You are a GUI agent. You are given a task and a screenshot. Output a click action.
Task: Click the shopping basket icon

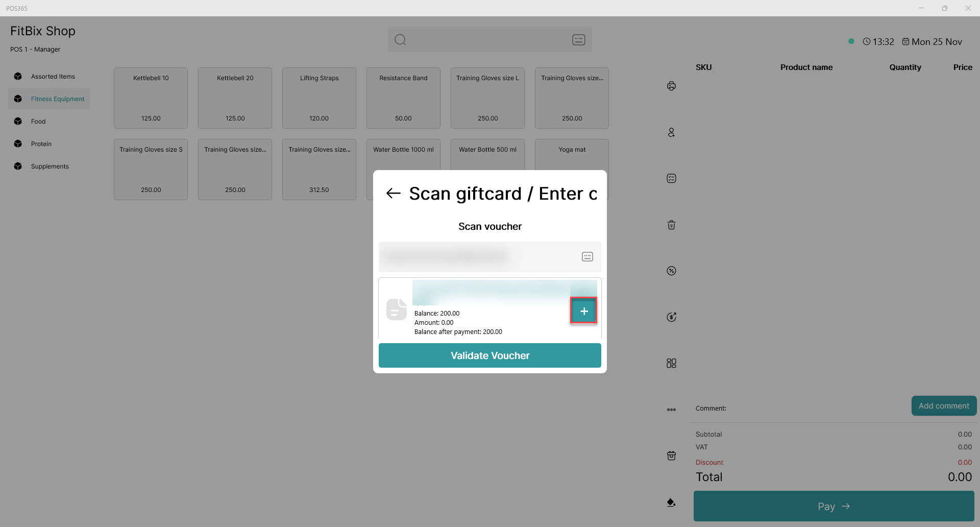coord(671,456)
